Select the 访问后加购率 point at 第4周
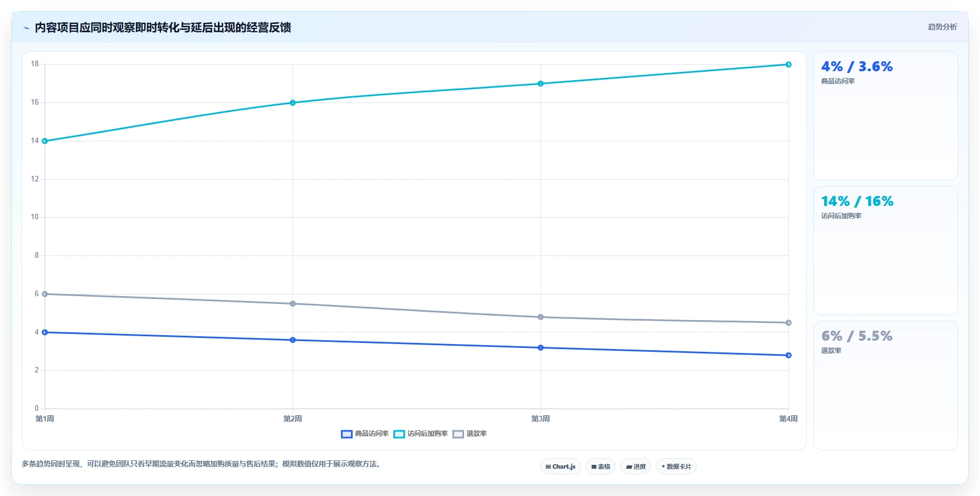980x496 pixels. click(x=788, y=65)
